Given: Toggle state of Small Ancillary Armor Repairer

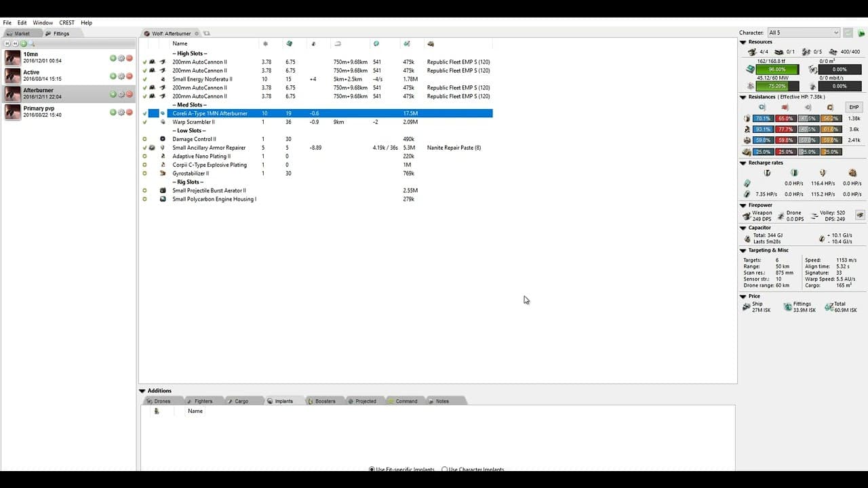Looking at the screenshot, I should (x=144, y=148).
